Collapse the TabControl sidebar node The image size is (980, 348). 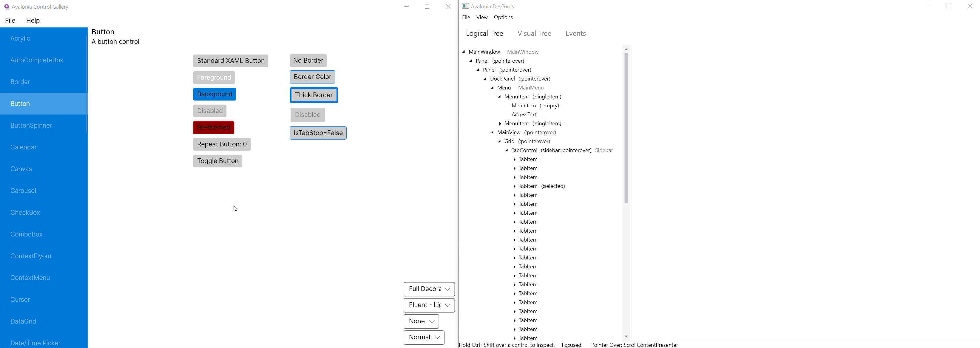pos(507,150)
